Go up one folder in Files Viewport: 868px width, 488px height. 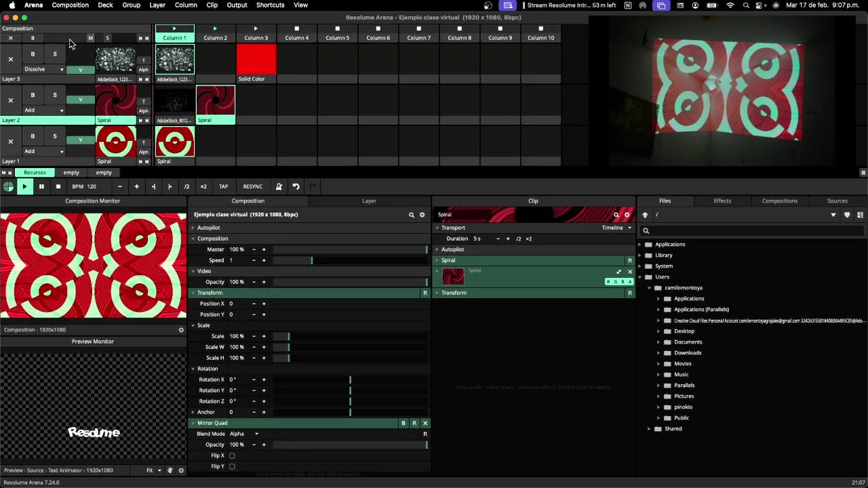(x=645, y=215)
